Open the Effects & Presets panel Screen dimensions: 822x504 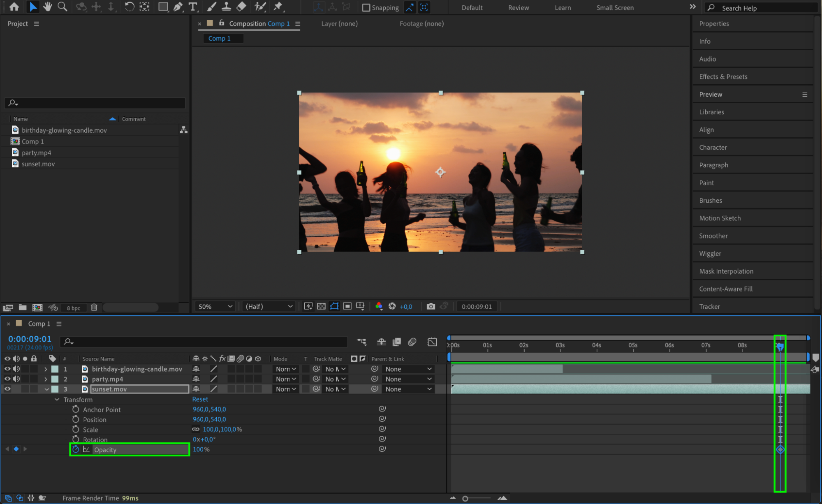click(x=723, y=76)
